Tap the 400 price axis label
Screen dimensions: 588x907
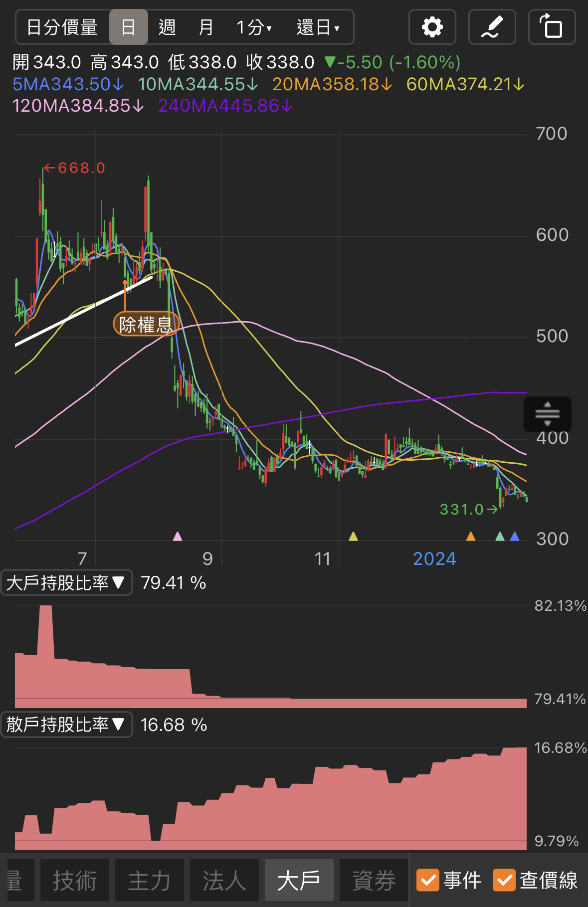click(552, 438)
